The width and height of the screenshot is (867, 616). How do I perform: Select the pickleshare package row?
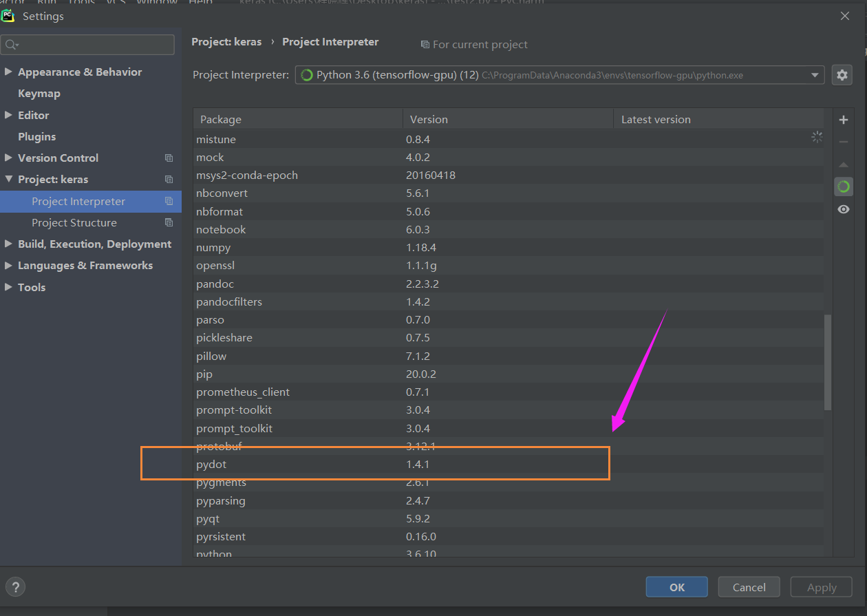click(509, 337)
